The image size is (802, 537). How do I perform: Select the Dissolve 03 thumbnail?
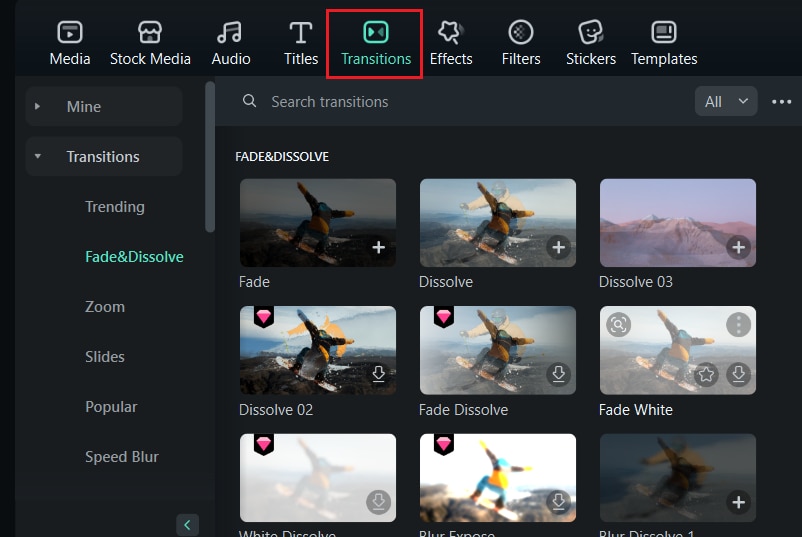(678, 222)
